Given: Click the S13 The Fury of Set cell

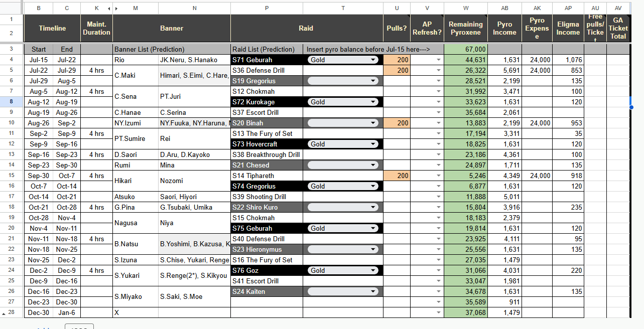Looking at the screenshot, I should coord(267,133).
